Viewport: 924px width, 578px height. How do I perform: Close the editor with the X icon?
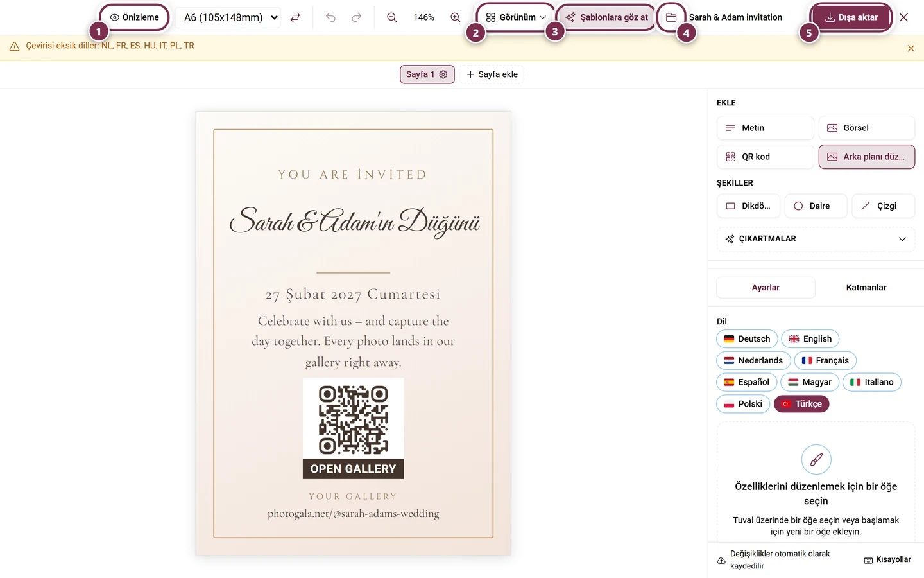point(903,17)
